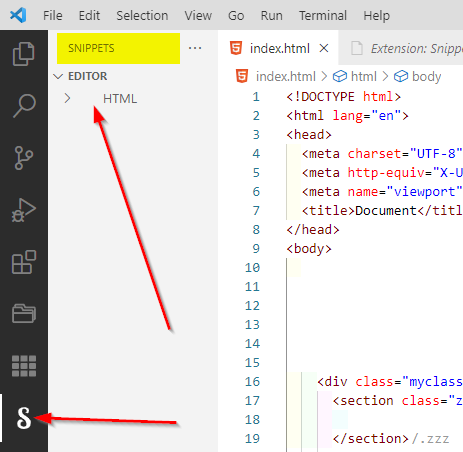Open the Snippets S icon
This screenshot has height=452, width=463.
[x=24, y=418]
